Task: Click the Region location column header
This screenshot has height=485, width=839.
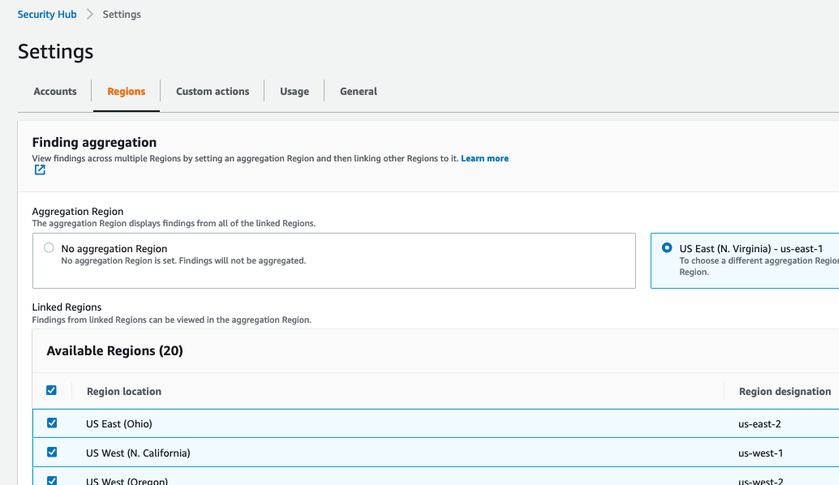Action: point(124,391)
